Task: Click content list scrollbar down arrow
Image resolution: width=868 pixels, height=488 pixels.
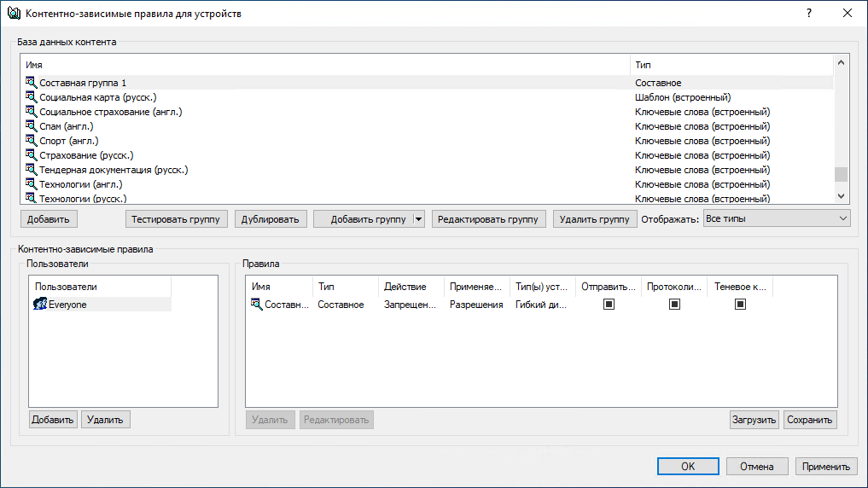Action: (841, 196)
